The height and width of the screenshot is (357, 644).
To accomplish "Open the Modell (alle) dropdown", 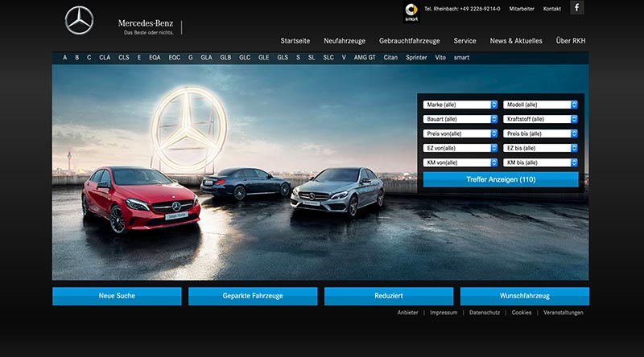I will tap(540, 105).
